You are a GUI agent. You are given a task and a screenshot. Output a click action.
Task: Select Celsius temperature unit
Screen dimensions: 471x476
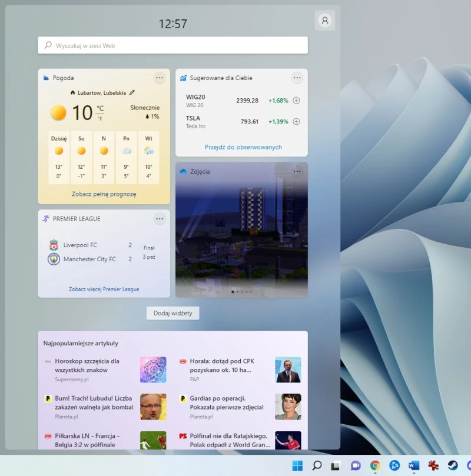(100, 108)
